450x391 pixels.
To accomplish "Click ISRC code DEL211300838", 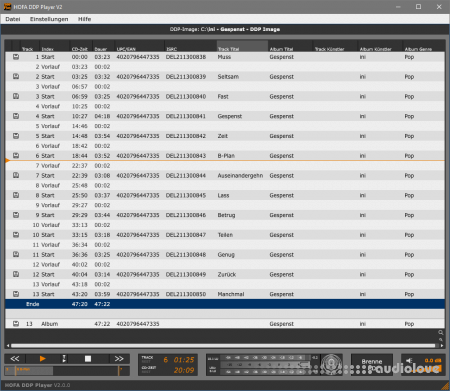I will [186, 57].
